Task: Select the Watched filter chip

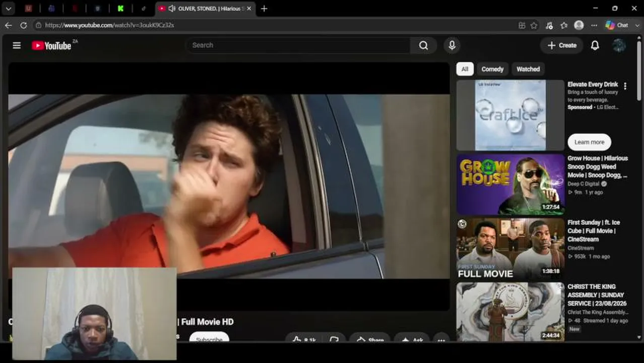Action: 528,69
